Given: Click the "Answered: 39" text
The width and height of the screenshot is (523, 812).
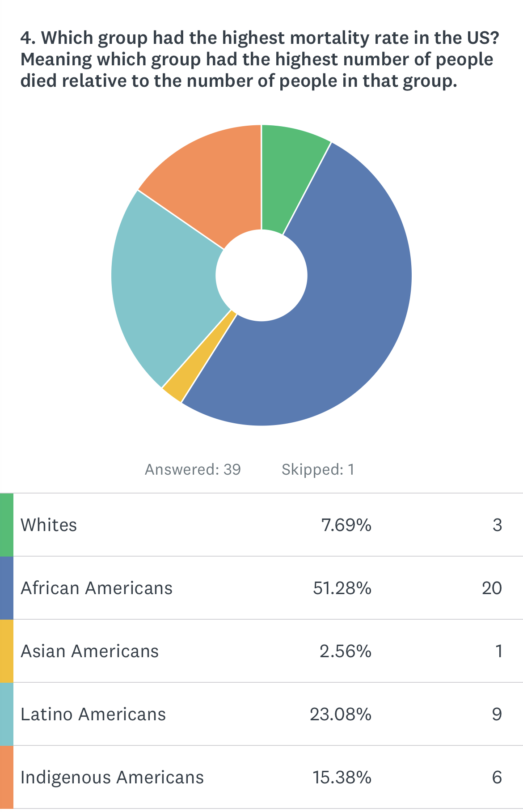Looking at the screenshot, I should (193, 469).
